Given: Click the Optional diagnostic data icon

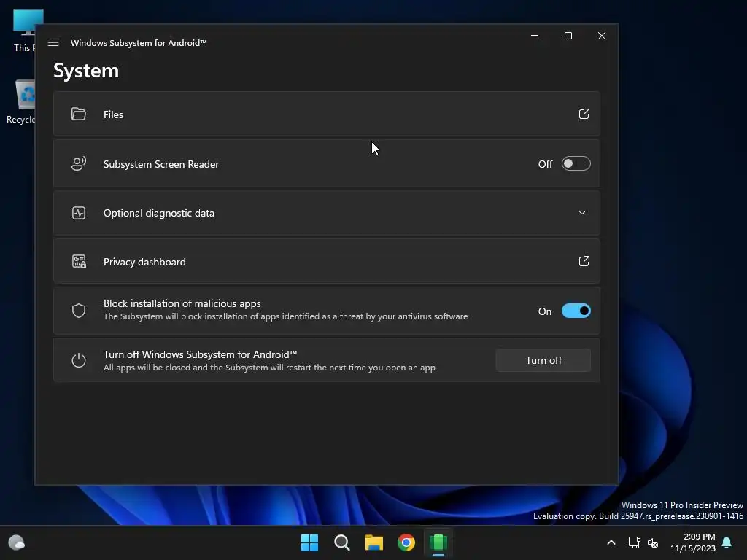Looking at the screenshot, I should [x=79, y=213].
